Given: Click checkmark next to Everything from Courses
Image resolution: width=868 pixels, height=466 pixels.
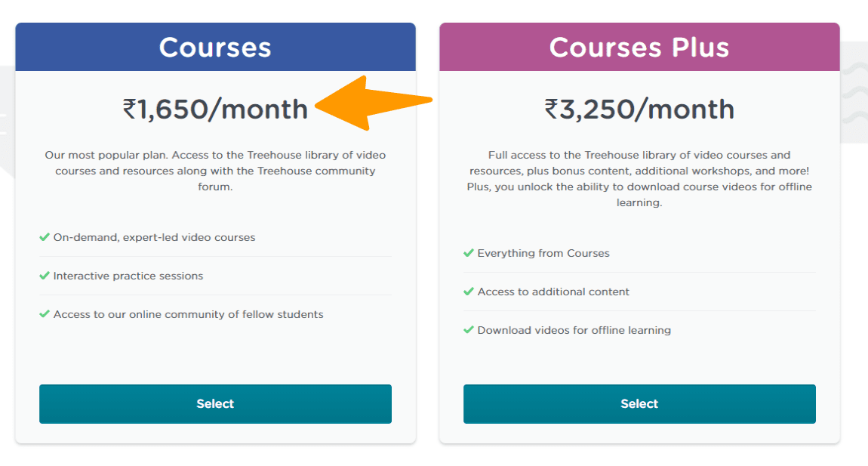Looking at the screenshot, I should tap(469, 253).
